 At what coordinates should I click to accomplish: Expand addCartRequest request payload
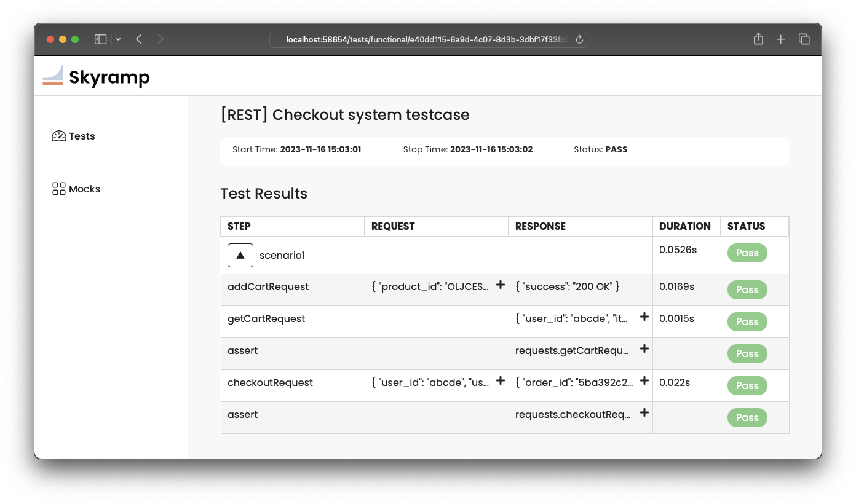coord(501,285)
